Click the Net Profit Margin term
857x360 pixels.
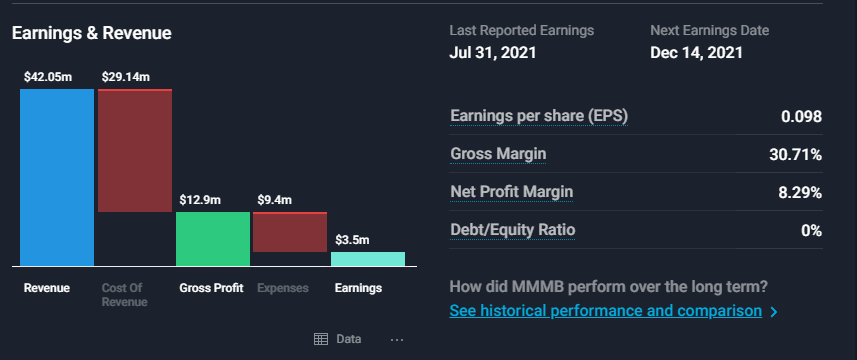512,192
